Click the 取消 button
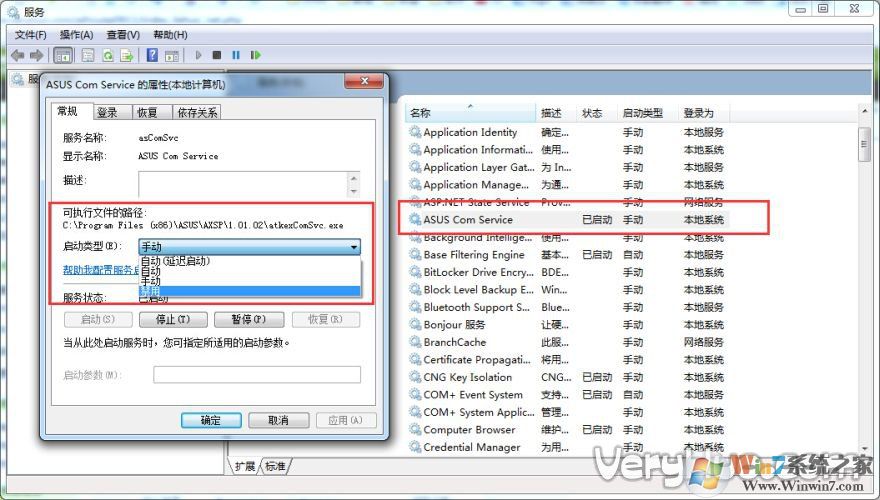 click(278, 420)
